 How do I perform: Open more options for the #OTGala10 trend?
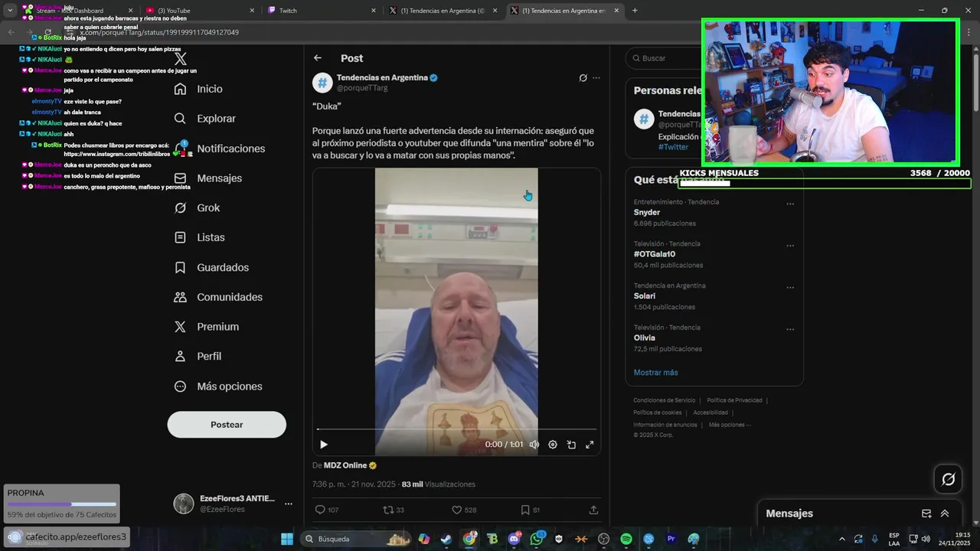[x=790, y=246]
